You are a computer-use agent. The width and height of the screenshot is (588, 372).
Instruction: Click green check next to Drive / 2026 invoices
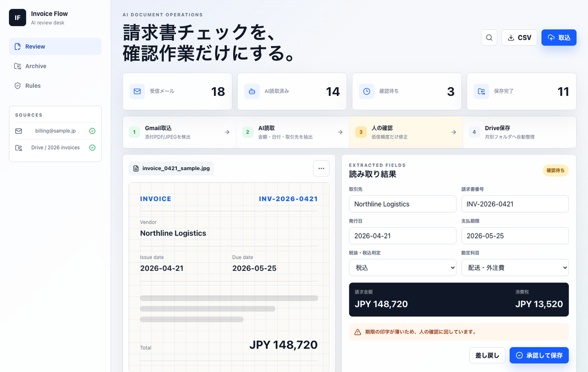click(92, 148)
